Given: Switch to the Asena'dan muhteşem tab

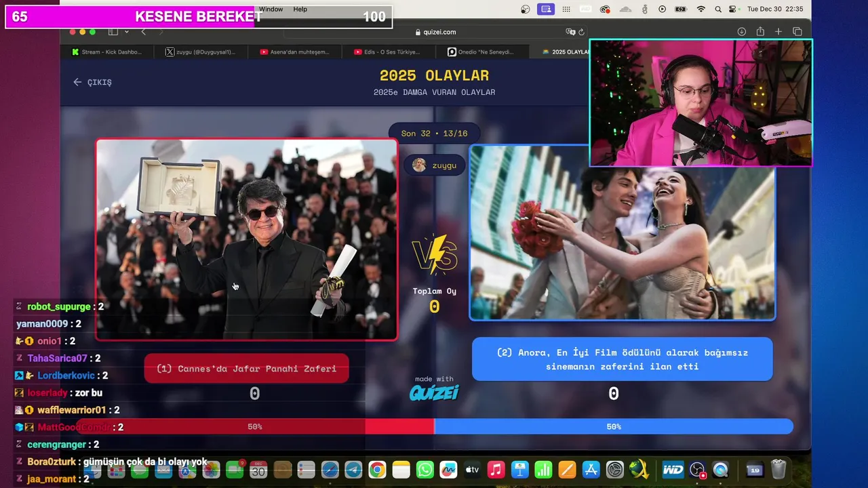Looking at the screenshot, I should coord(294,52).
